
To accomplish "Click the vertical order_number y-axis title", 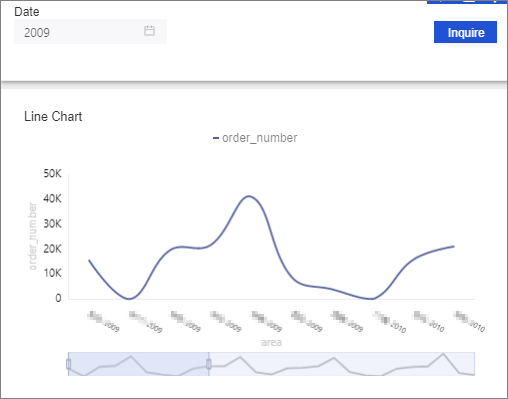I will pyautogui.click(x=32, y=236).
